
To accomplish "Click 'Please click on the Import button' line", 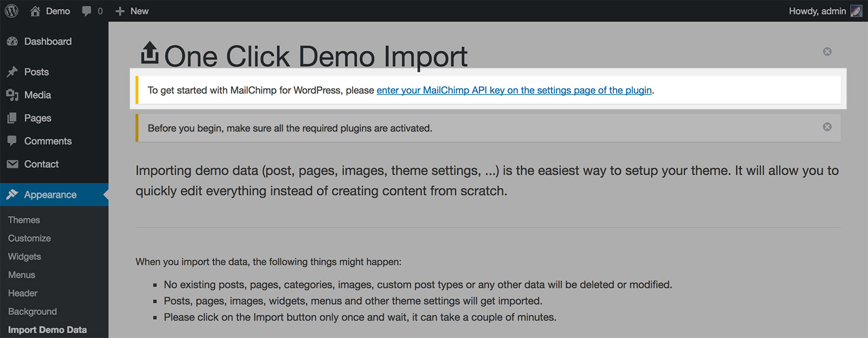I will [360, 317].
